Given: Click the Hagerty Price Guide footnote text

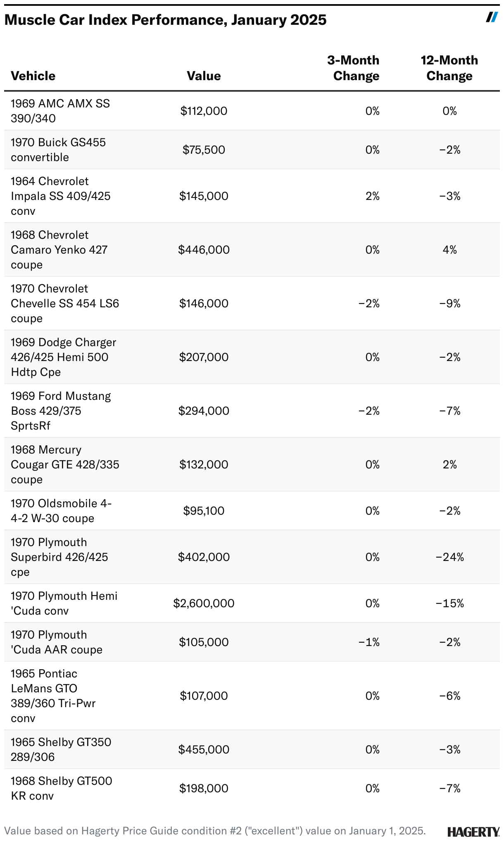Looking at the screenshot, I should click(x=215, y=831).
